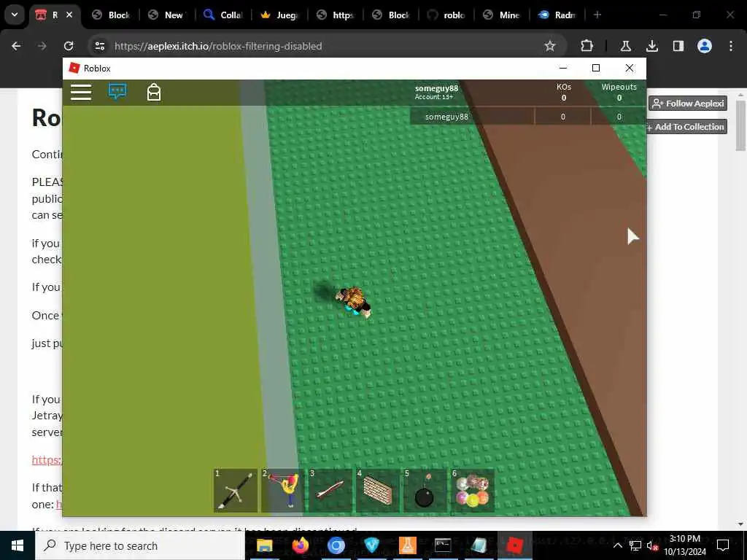The height and width of the screenshot is (560, 747).
Task: Reload the itch.io page
Action: 69,46
